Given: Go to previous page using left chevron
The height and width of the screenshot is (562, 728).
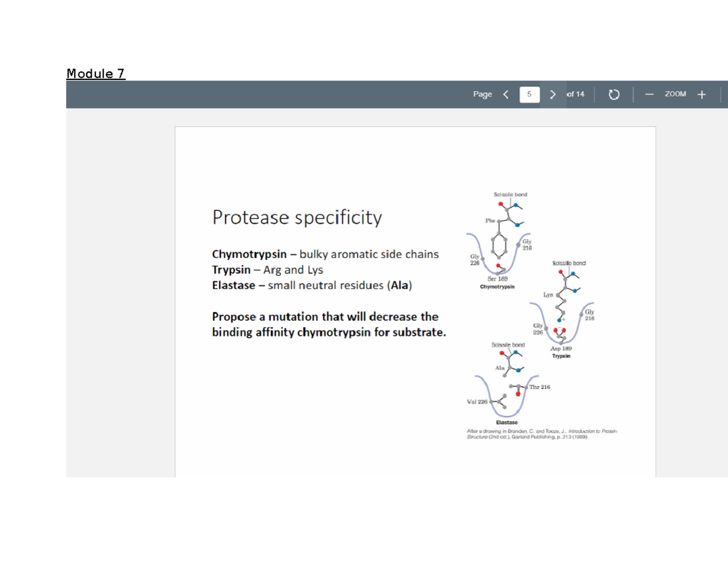Looking at the screenshot, I should (506, 94).
